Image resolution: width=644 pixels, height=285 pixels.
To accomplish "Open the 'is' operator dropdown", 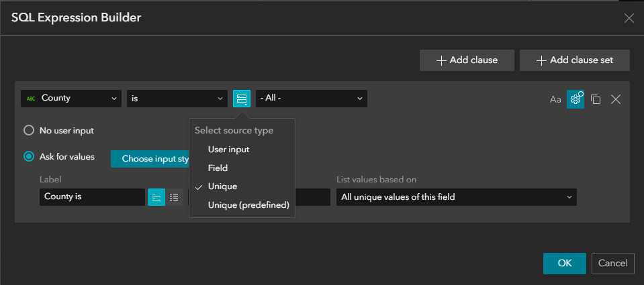I will [x=177, y=99].
